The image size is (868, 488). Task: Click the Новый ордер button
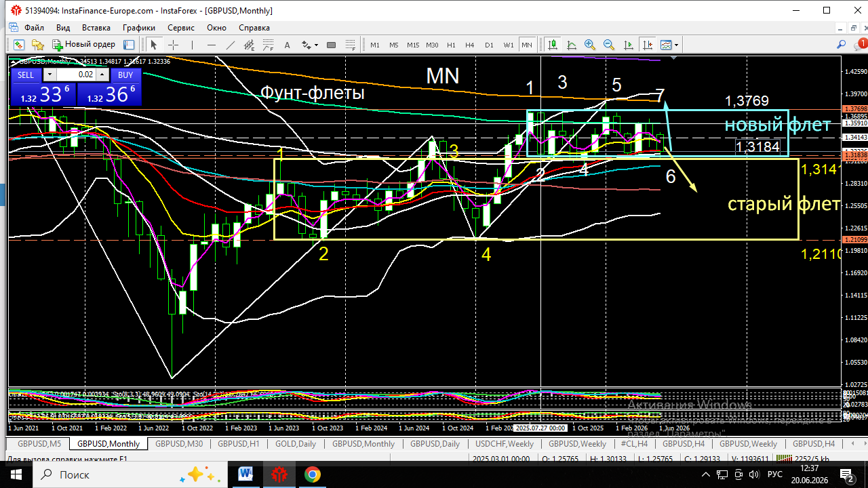tap(84, 45)
